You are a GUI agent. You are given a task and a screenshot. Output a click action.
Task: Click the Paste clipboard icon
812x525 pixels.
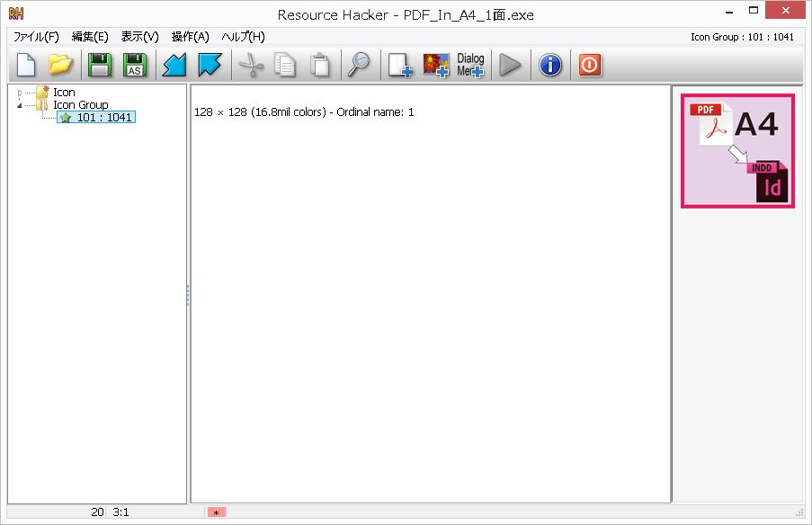[x=320, y=66]
